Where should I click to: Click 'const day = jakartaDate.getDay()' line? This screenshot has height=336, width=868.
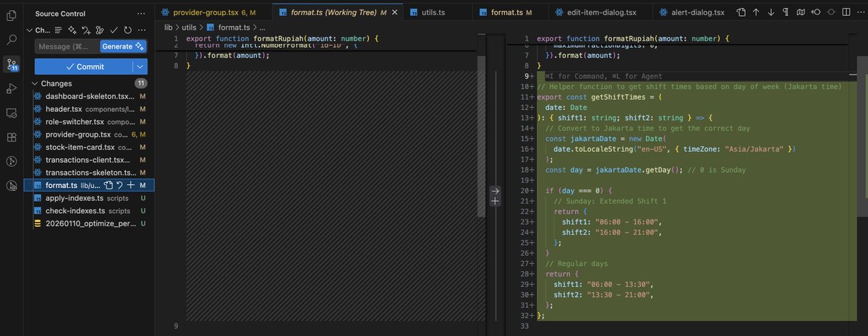[x=645, y=170]
